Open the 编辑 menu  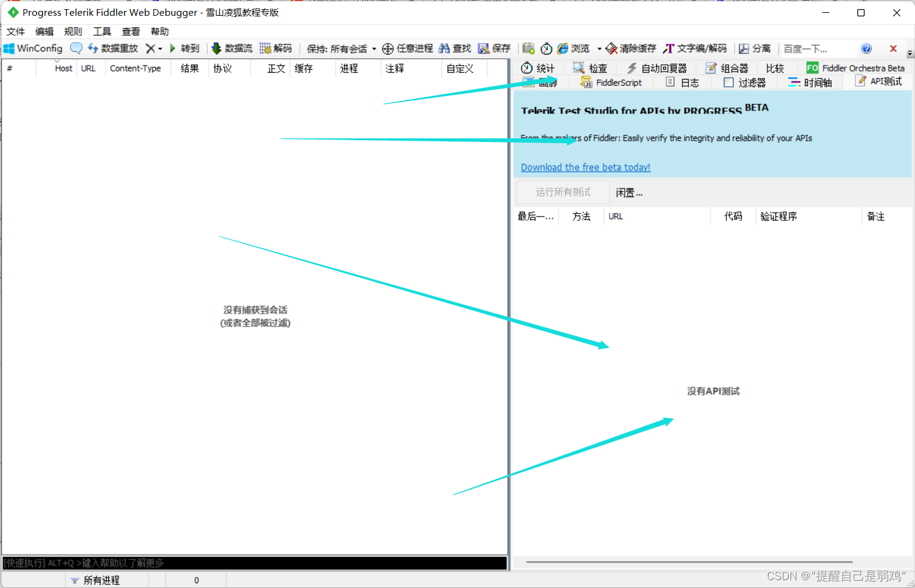pyautogui.click(x=44, y=32)
